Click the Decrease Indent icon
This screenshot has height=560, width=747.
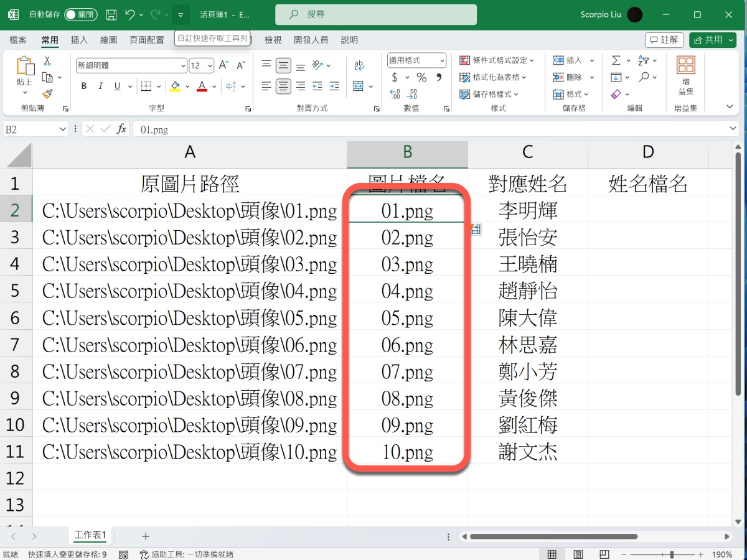[x=317, y=86]
